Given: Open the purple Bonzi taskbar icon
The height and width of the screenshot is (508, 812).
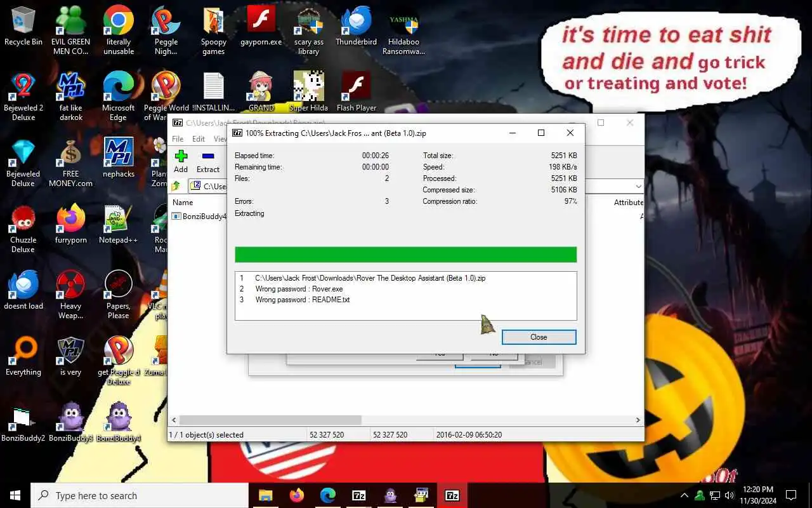Looking at the screenshot, I should 390,495.
